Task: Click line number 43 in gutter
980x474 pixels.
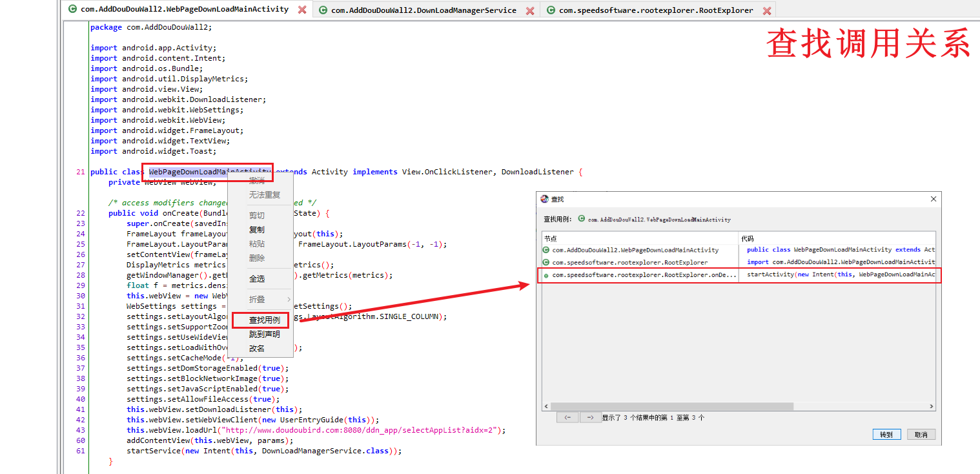Action: pos(80,430)
